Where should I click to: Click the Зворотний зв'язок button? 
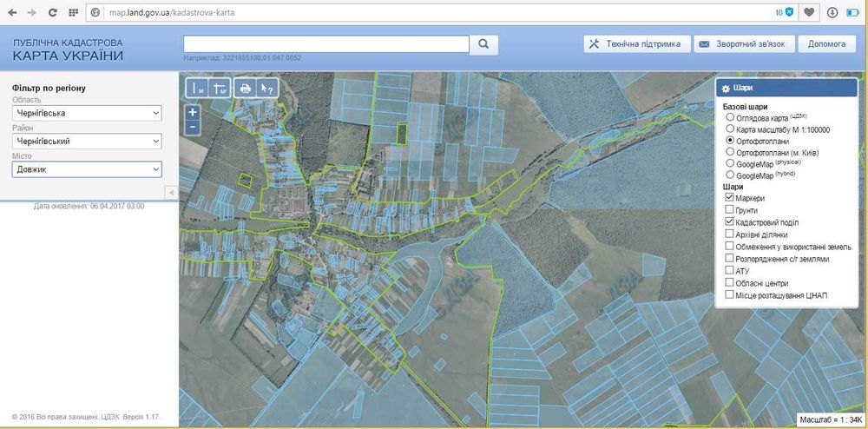coord(744,43)
